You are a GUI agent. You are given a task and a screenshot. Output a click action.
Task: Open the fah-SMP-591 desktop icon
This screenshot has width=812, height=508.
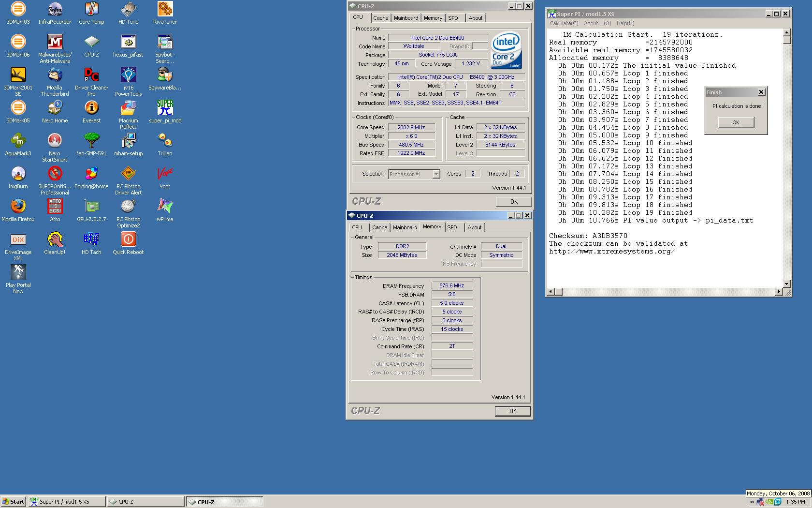[91, 145]
